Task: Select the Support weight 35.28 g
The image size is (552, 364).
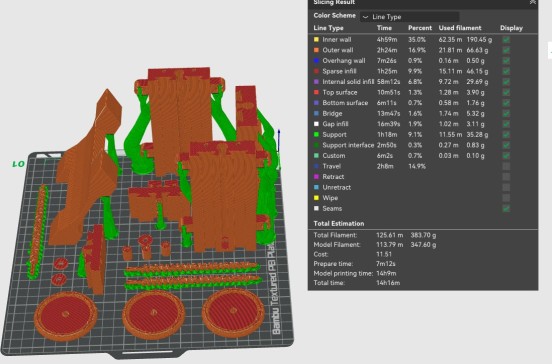Action: [477, 134]
